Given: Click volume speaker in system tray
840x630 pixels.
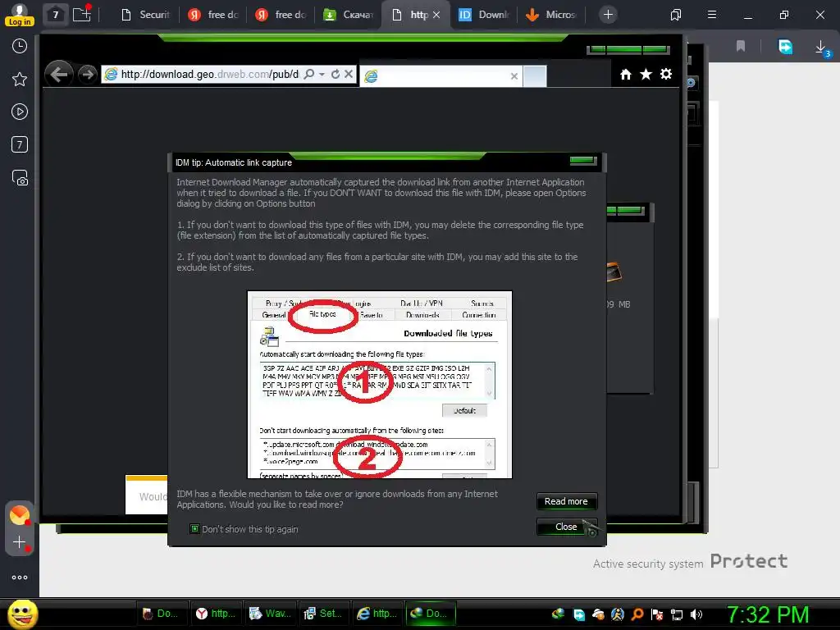Looking at the screenshot, I should pyautogui.click(x=696, y=614).
